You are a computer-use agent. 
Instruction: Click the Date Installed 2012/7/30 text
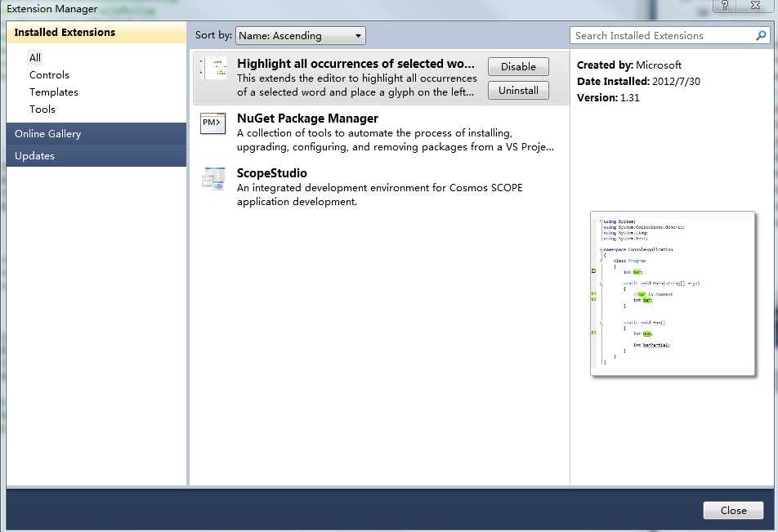[638, 82]
